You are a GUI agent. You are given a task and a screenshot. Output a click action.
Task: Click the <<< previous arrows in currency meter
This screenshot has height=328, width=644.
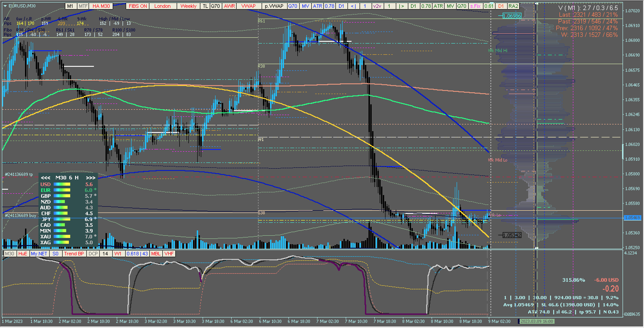pyautogui.click(x=45, y=178)
